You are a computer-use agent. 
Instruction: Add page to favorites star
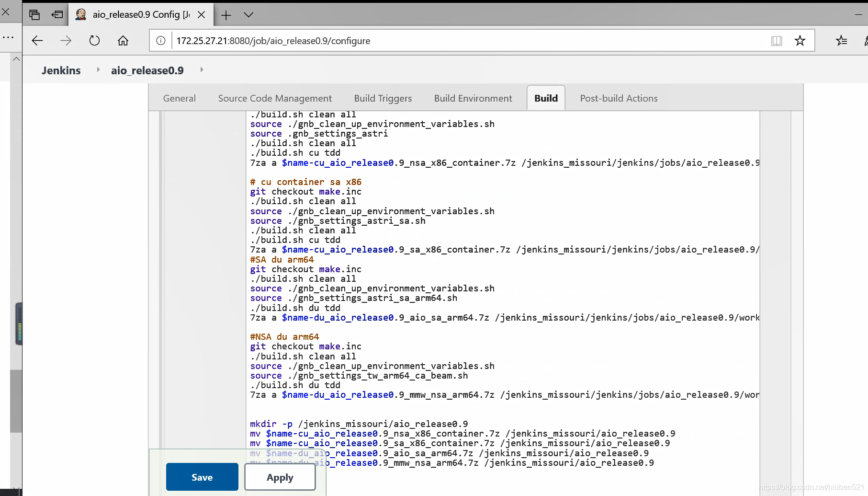coord(800,41)
